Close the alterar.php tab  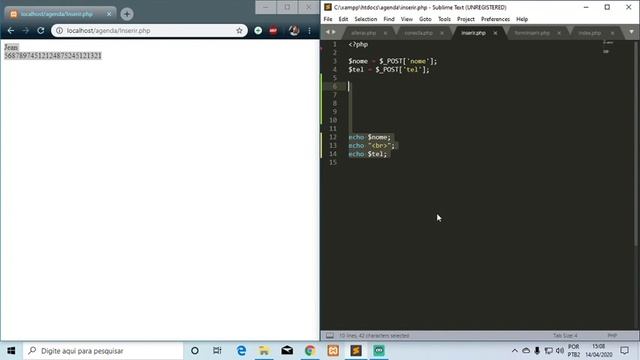click(385, 33)
